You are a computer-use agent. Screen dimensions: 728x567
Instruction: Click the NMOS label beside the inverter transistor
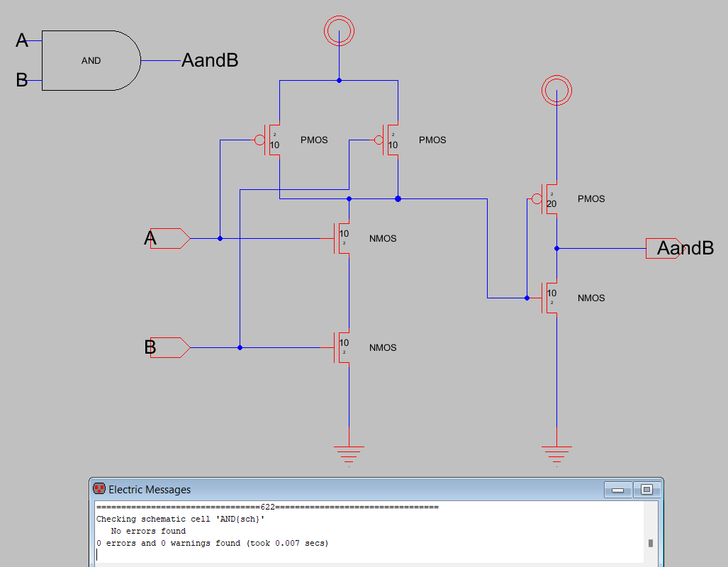click(591, 298)
